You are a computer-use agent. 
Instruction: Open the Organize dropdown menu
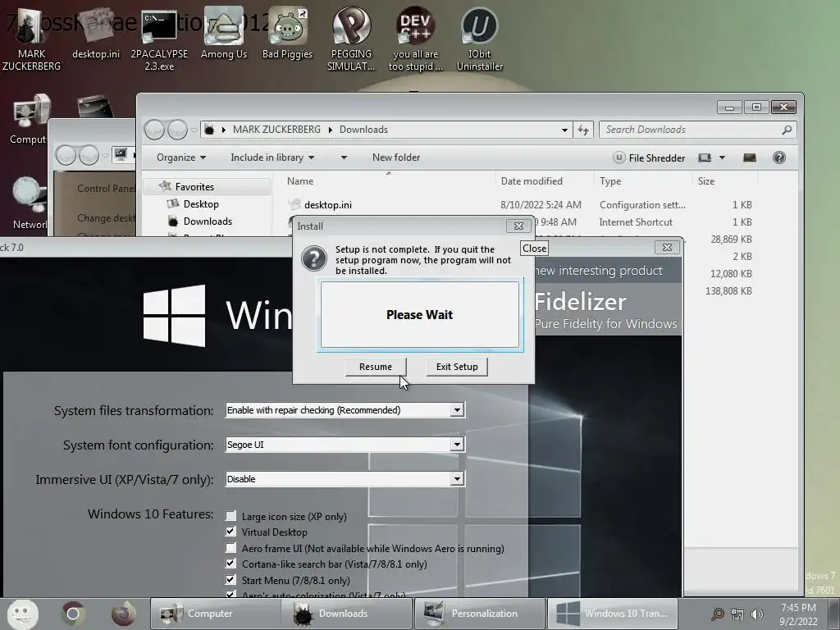[x=181, y=157]
